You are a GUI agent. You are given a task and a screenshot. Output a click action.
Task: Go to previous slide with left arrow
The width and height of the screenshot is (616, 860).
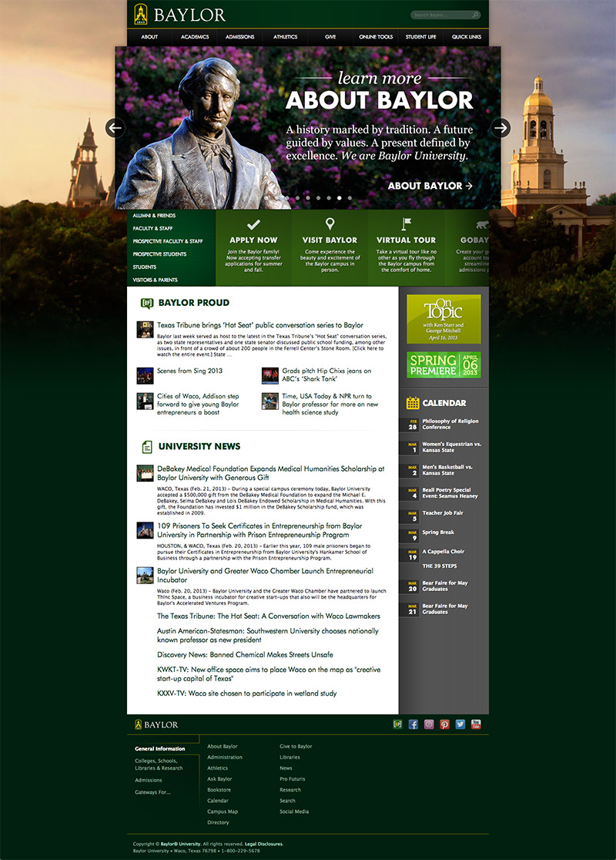(115, 128)
